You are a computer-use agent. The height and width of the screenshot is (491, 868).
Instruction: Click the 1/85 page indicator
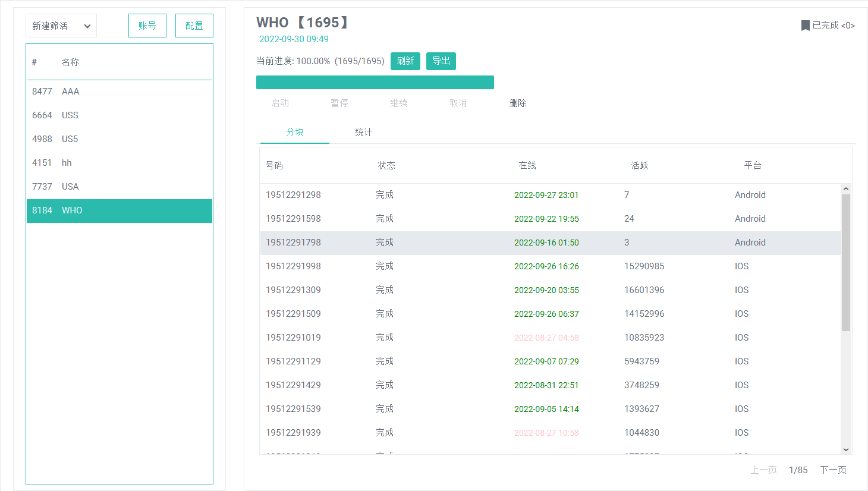pos(798,470)
